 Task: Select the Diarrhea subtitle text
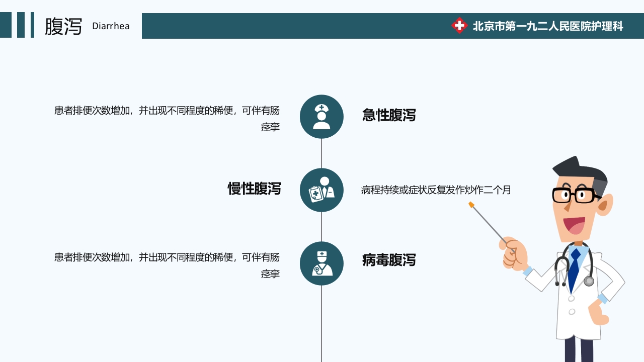point(111,26)
